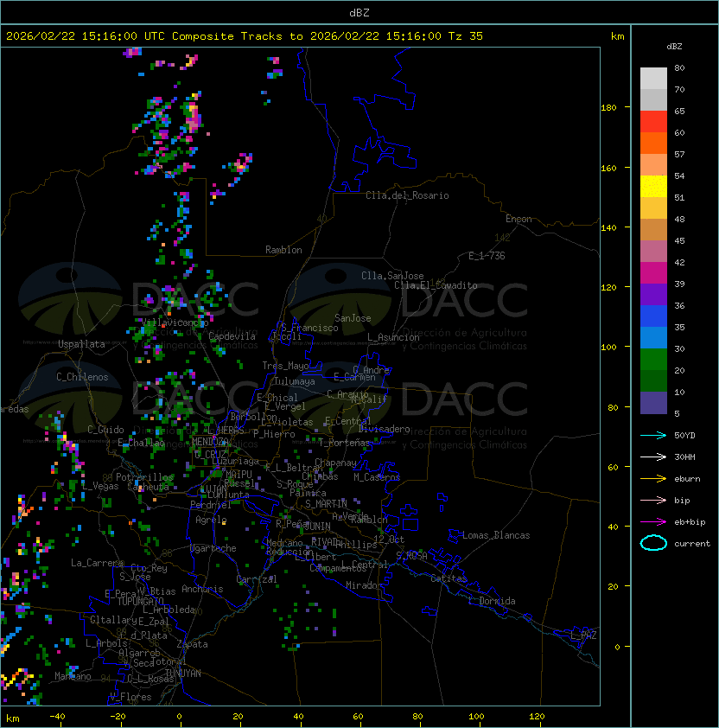Screen dimensions: 719x728
Task: Click the 'JUNIN' map label
Action: point(317,527)
